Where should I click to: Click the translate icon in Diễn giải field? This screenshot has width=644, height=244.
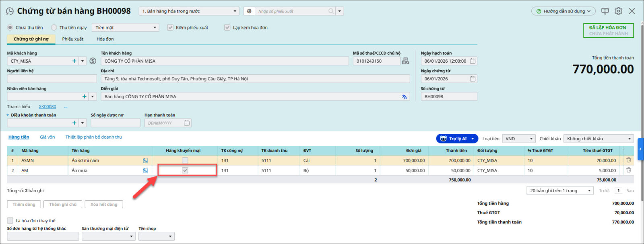tap(404, 96)
